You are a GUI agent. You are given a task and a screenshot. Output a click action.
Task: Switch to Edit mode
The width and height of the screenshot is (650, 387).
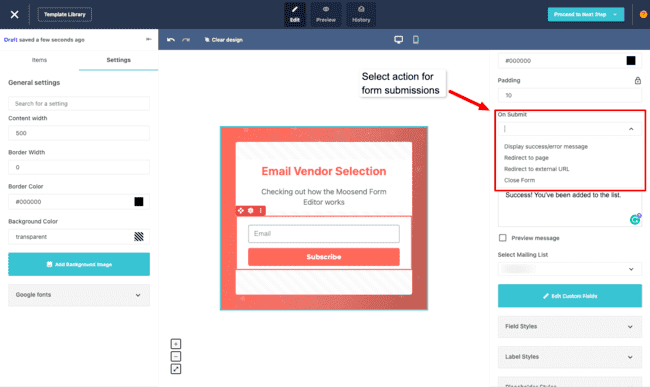pyautogui.click(x=295, y=15)
